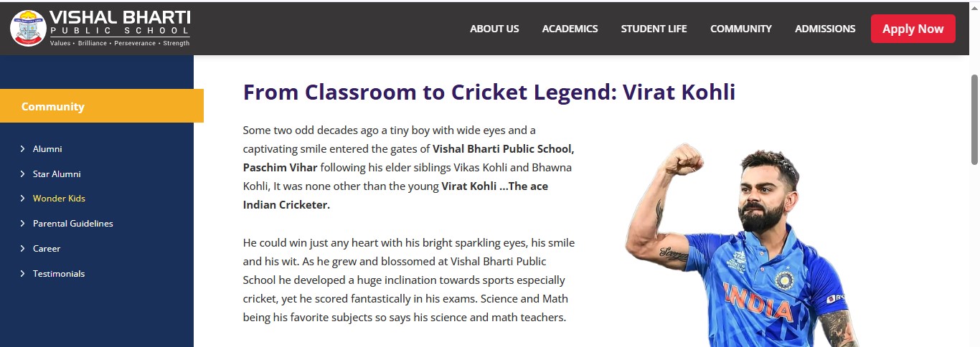Click the chevron next to Testimonials

coord(23,274)
